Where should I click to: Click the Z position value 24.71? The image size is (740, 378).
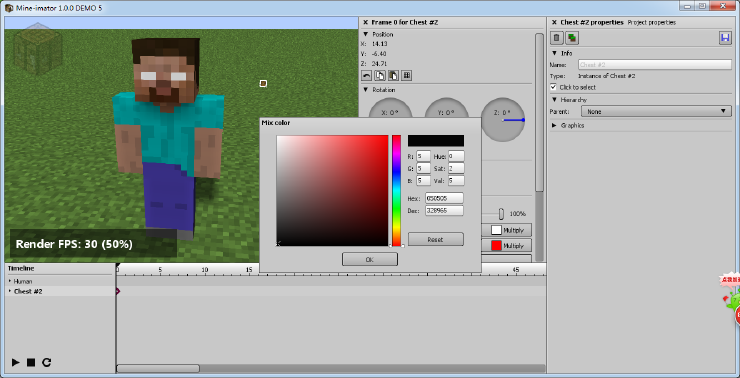[379, 64]
